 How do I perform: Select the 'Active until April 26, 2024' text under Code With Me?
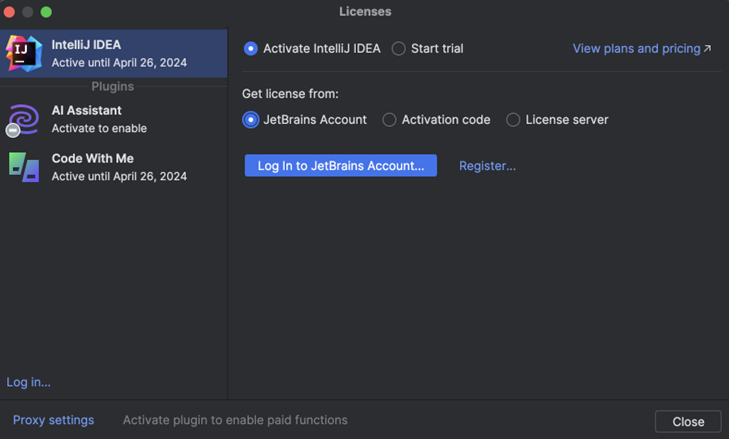click(119, 176)
